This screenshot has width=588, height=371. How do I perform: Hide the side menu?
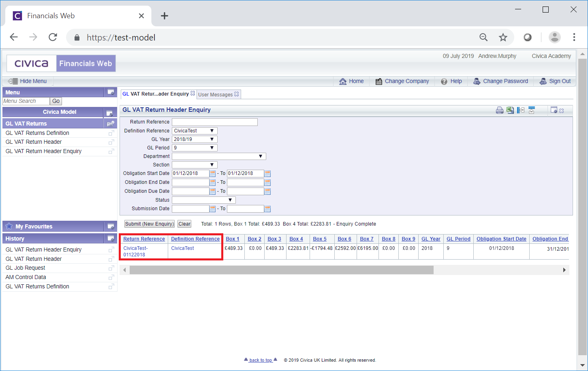[28, 81]
